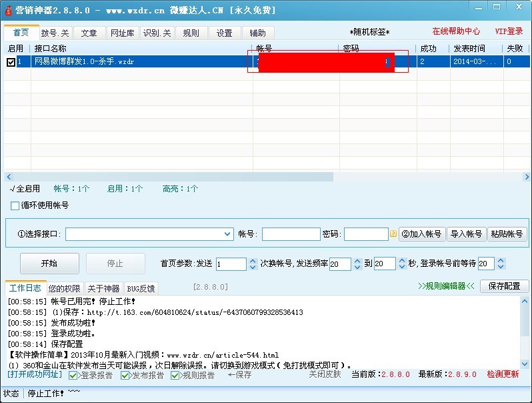The image size is (532, 403).
Task: Select the 关于神器 tab
Action: (103, 289)
